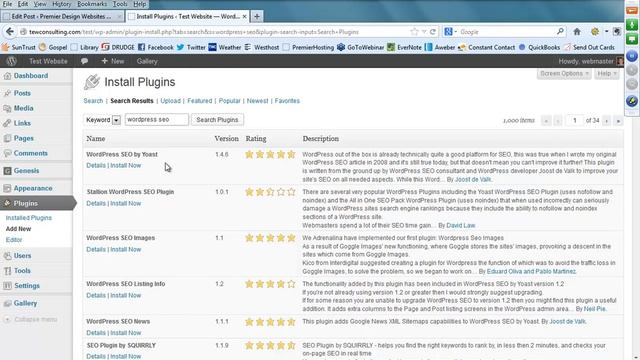Bookmark this page with the star icon
Screen dimensions: 640x360
tap(414, 31)
